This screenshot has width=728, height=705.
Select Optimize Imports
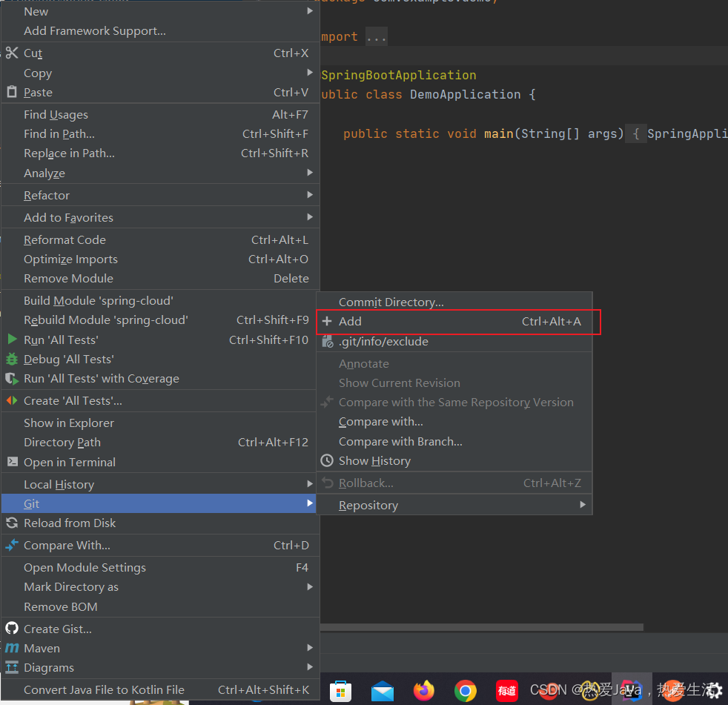click(160, 259)
